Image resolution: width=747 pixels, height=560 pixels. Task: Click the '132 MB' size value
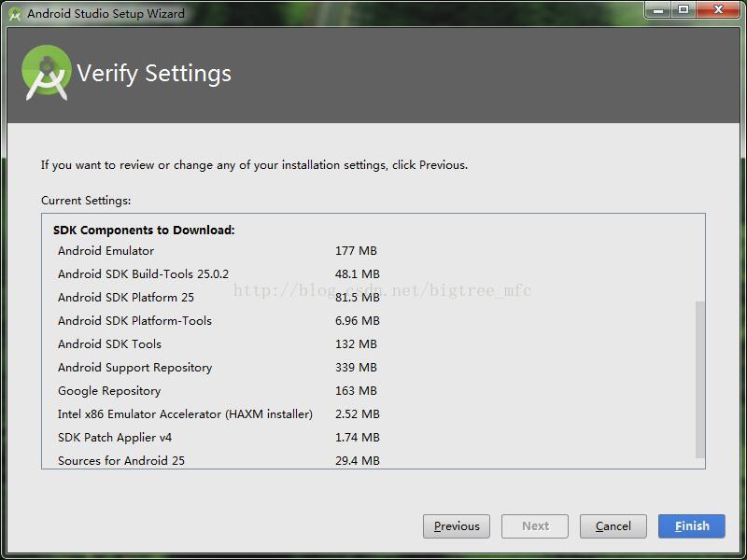(x=356, y=343)
